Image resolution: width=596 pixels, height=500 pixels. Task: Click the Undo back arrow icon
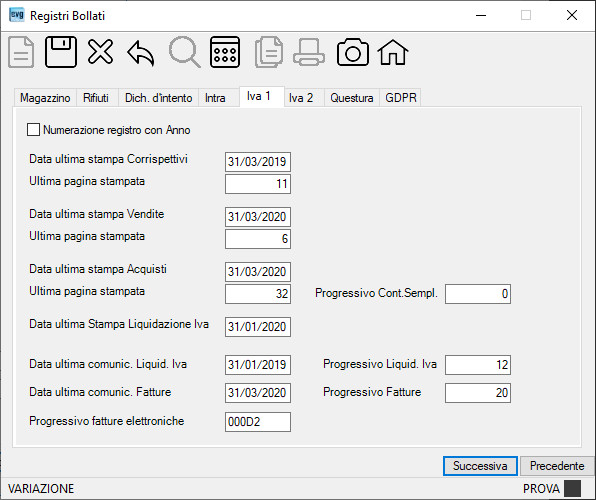click(x=141, y=53)
